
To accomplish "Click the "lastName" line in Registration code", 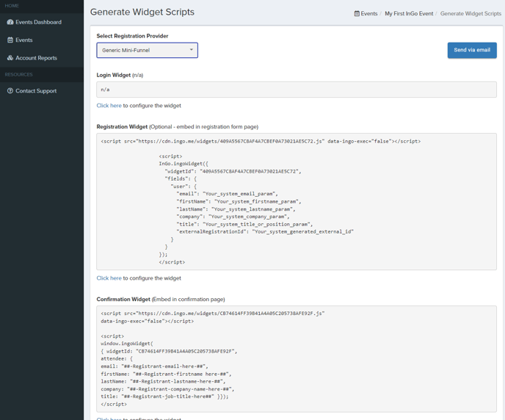I will coord(236,209).
